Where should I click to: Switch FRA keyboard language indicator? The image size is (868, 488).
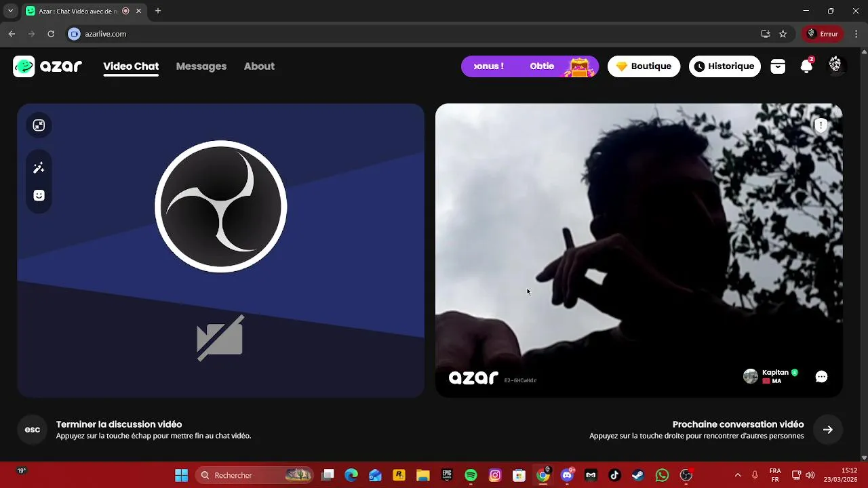(x=775, y=475)
